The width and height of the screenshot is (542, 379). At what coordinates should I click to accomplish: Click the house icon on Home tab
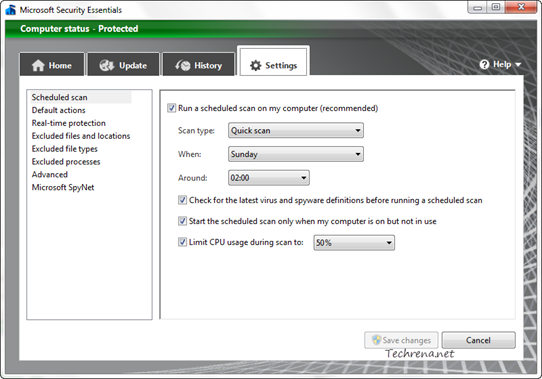coord(38,65)
